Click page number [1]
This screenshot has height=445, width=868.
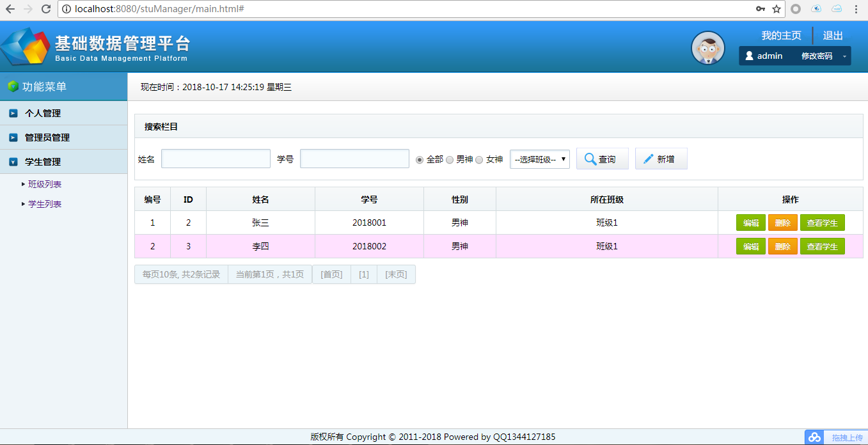click(x=364, y=274)
